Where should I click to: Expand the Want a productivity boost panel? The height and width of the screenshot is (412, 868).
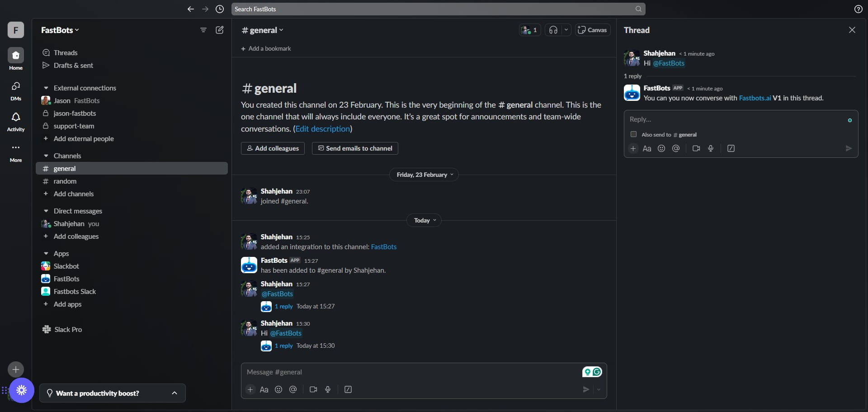pos(113,393)
